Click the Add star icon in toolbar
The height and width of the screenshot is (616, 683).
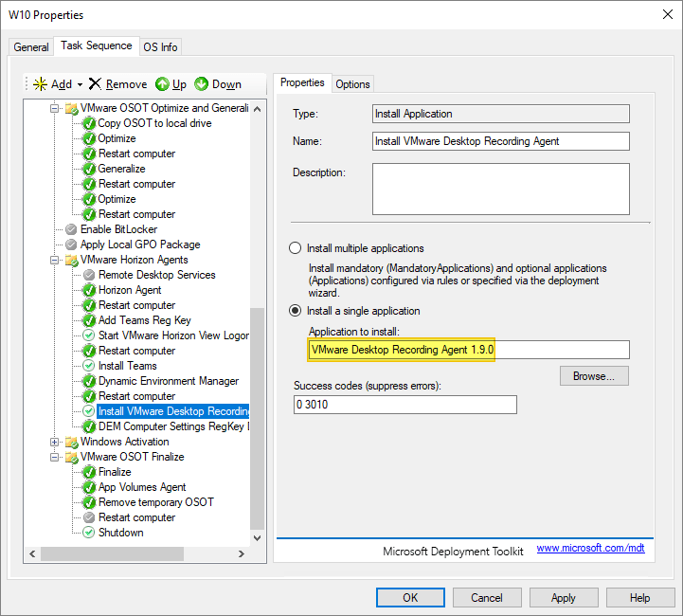tap(40, 84)
